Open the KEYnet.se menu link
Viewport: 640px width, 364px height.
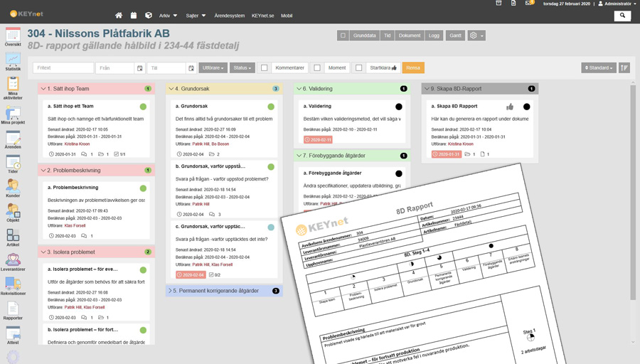click(263, 16)
